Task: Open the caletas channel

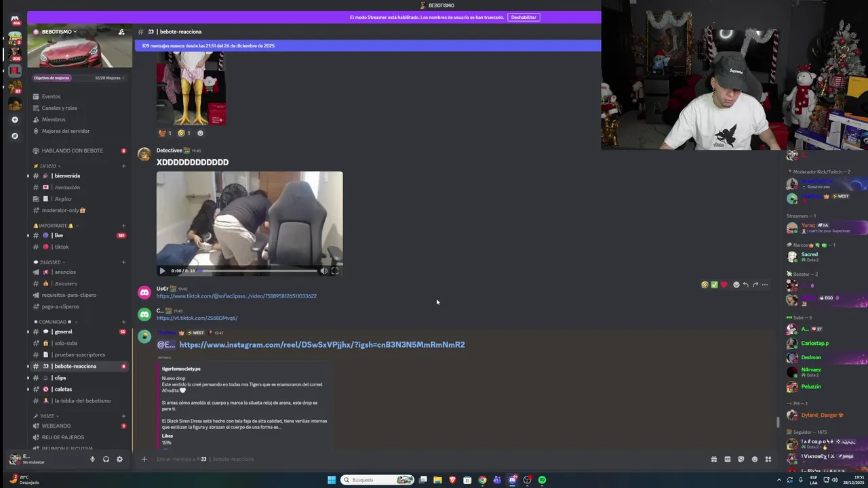Action: [79, 389]
